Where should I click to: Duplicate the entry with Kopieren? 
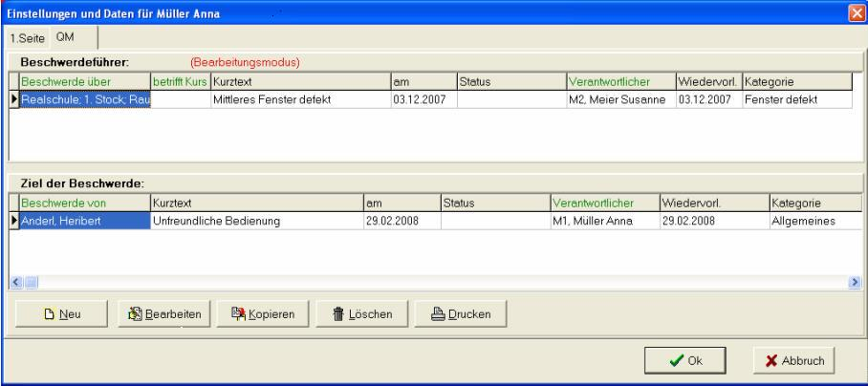coord(263,314)
